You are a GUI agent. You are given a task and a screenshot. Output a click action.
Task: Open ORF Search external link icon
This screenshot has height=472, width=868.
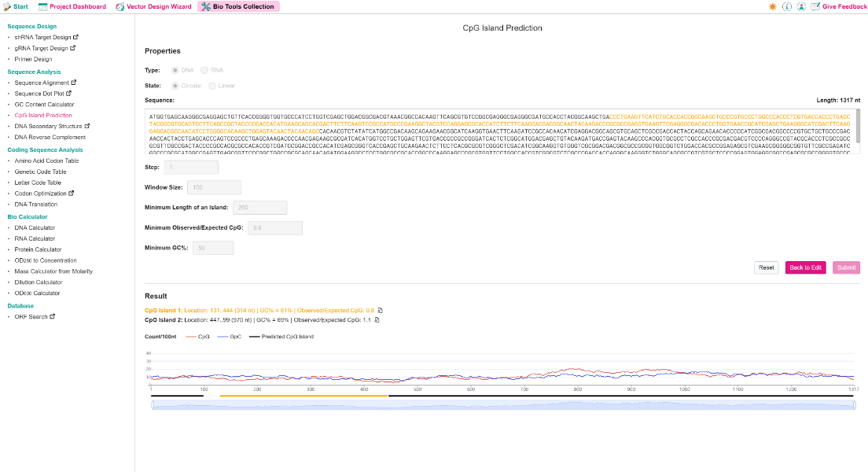coord(52,317)
